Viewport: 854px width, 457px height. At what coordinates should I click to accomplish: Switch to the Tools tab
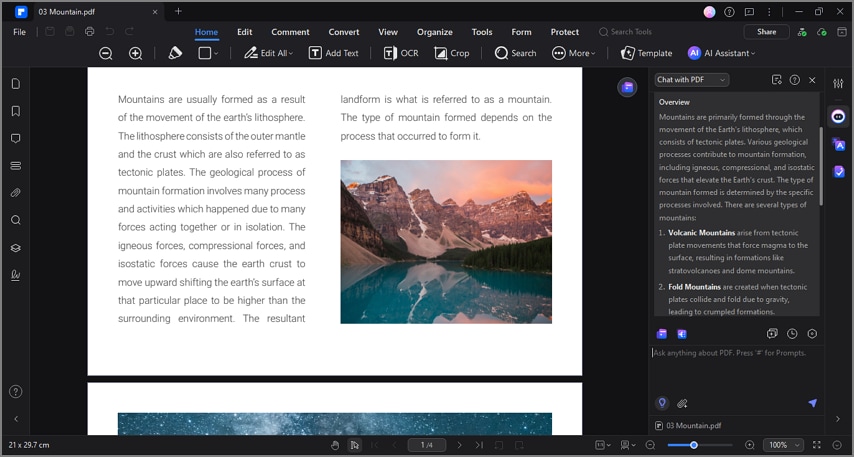pyautogui.click(x=482, y=32)
